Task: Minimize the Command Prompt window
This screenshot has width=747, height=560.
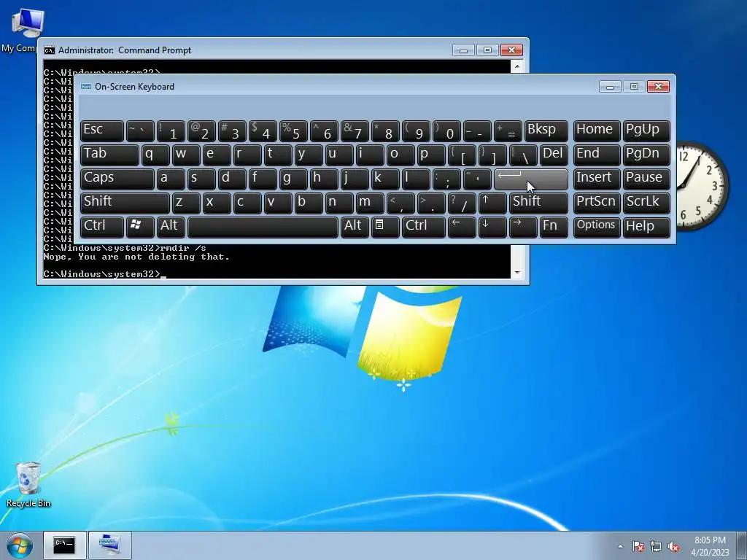Action: click(x=463, y=50)
